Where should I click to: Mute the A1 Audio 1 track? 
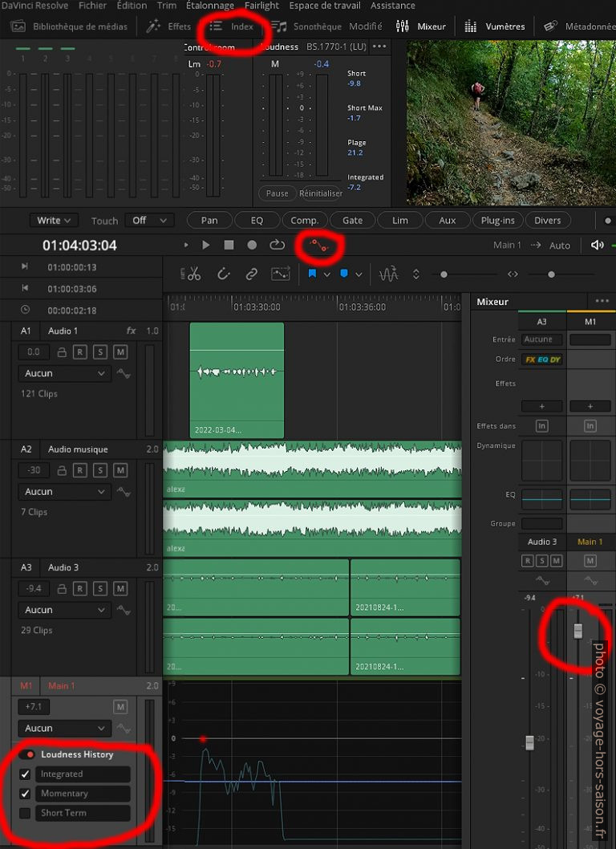[x=120, y=352]
